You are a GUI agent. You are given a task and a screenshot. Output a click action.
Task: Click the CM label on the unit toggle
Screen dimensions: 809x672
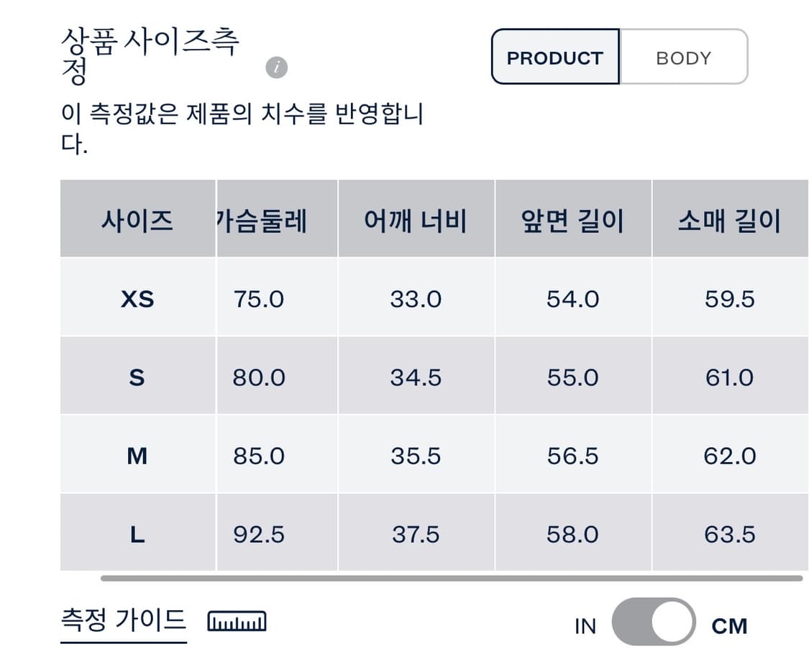pos(730,625)
